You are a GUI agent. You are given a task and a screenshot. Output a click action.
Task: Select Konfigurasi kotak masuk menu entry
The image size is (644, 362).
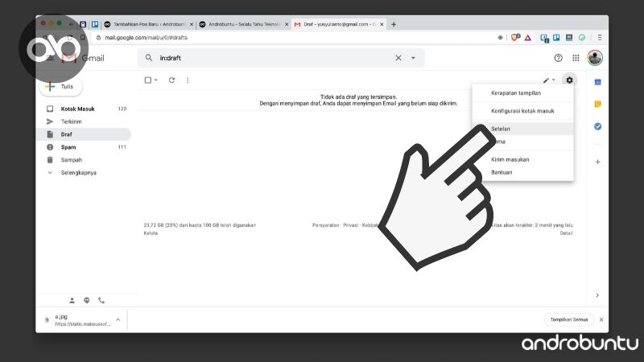[x=522, y=111]
